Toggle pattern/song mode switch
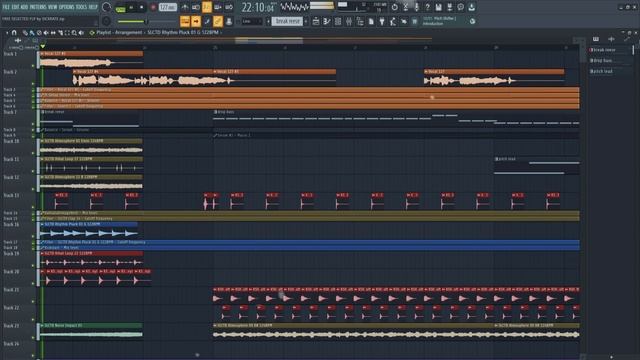 click(120, 8)
